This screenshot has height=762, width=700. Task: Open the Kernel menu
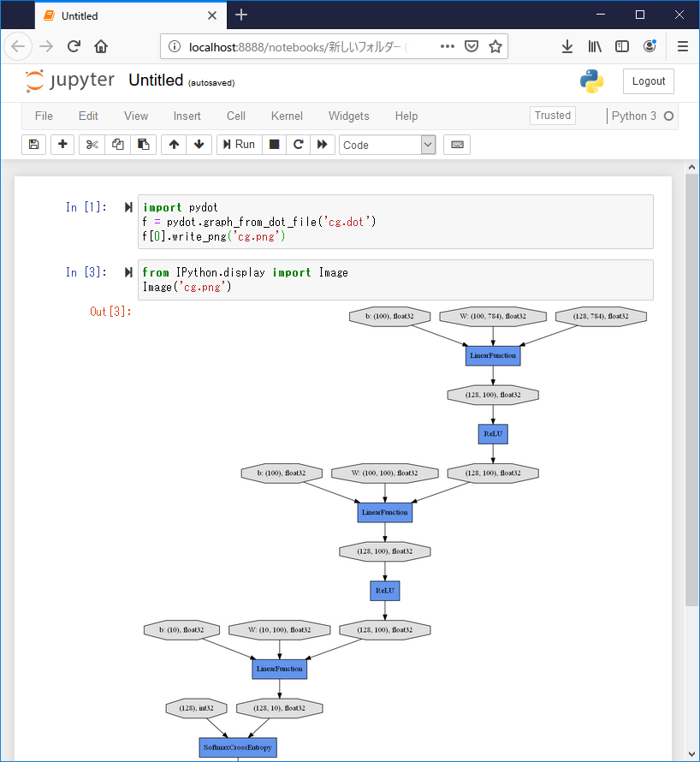(287, 116)
